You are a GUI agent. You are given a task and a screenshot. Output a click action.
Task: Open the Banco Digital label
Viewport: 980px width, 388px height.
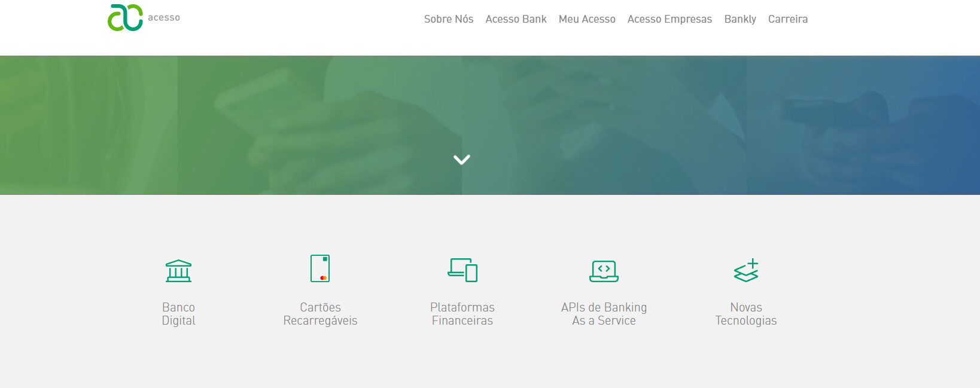[x=178, y=314]
